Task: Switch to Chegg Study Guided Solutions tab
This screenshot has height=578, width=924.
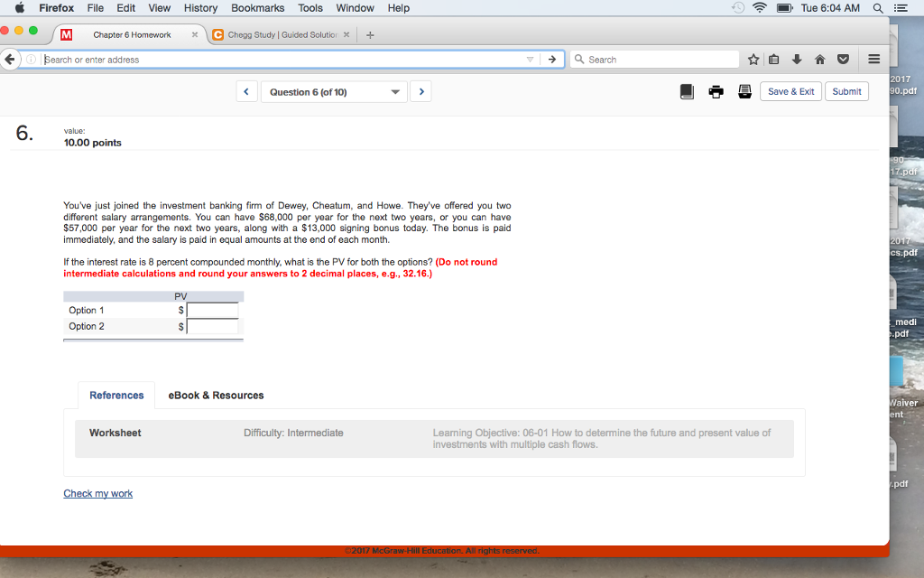Action: click(282, 35)
